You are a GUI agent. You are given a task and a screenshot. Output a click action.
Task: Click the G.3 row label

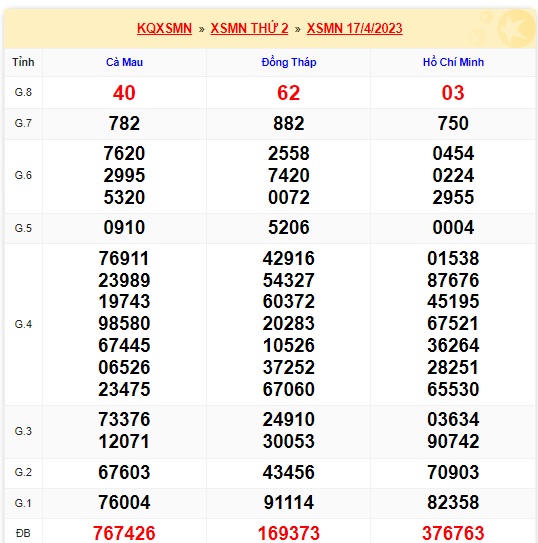23,431
